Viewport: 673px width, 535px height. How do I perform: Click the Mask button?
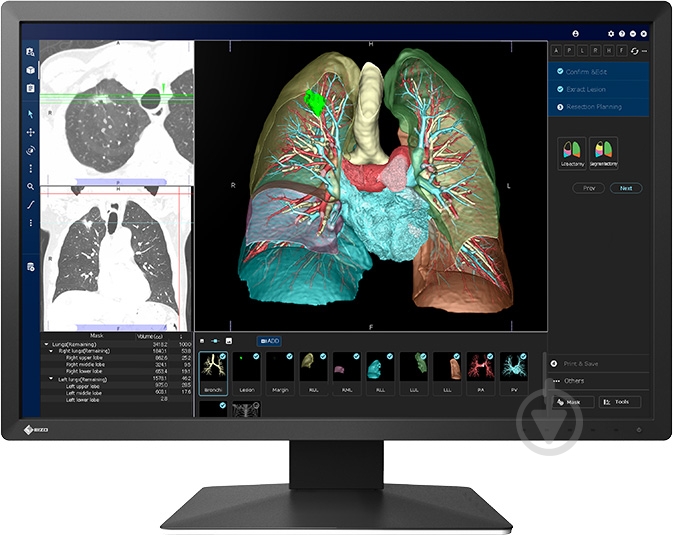[572, 402]
